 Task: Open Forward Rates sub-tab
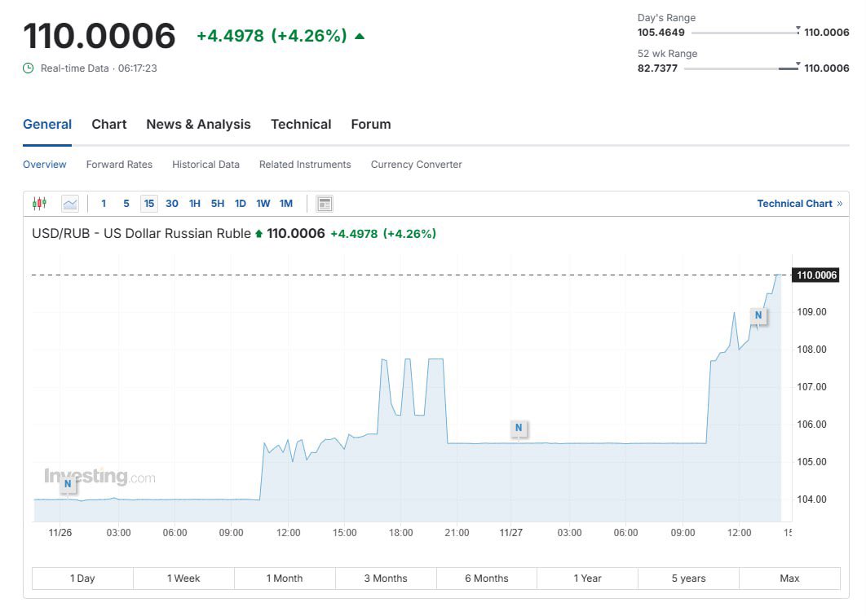click(x=119, y=165)
